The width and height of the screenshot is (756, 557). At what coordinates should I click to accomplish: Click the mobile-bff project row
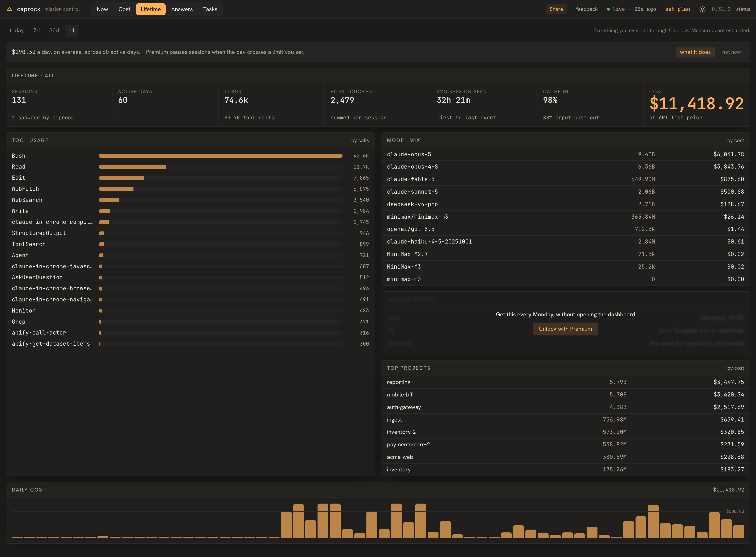565,395
